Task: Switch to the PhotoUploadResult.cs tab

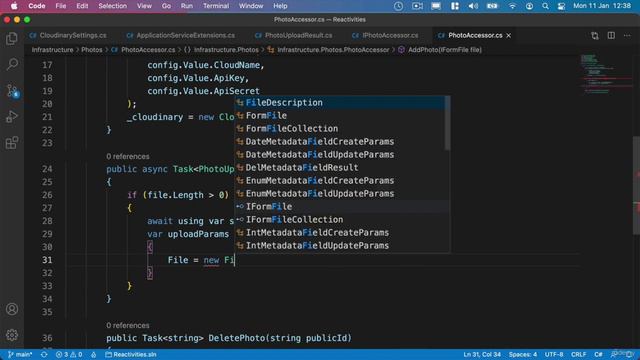Action: (293, 36)
